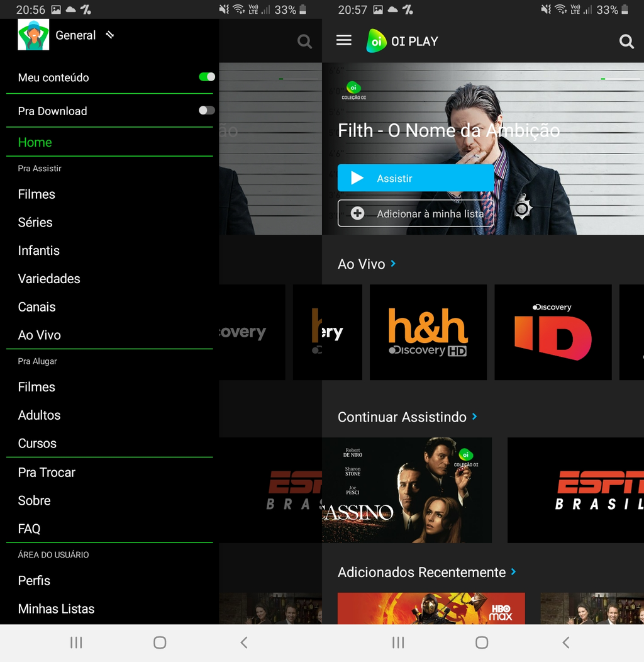Click the OI PLAY logo
The image size is (644, 662).
pos(402,41)
